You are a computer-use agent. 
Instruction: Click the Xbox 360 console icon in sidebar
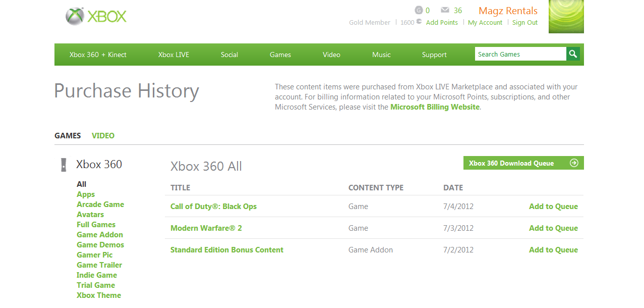tap(64, 165)
